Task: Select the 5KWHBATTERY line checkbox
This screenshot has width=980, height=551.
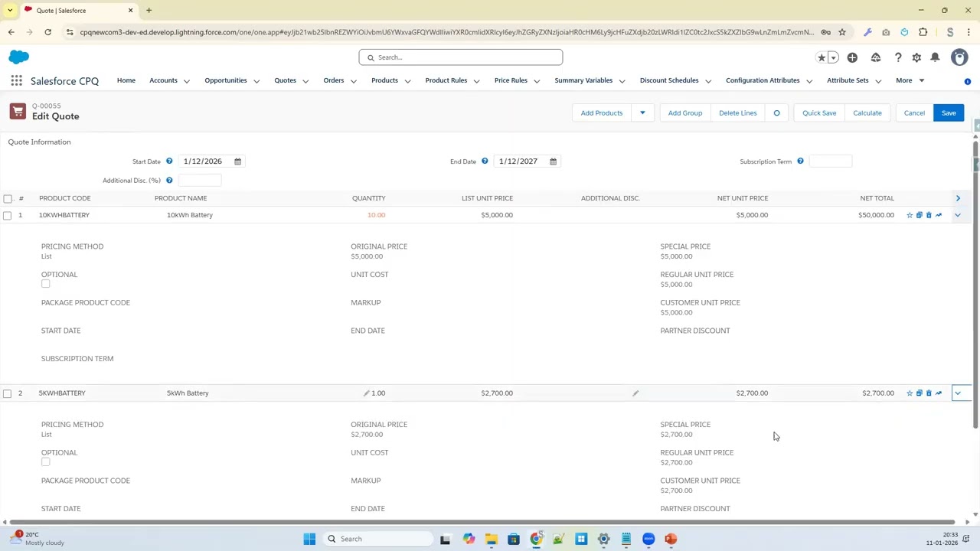Action: click(x=8, y=393)
